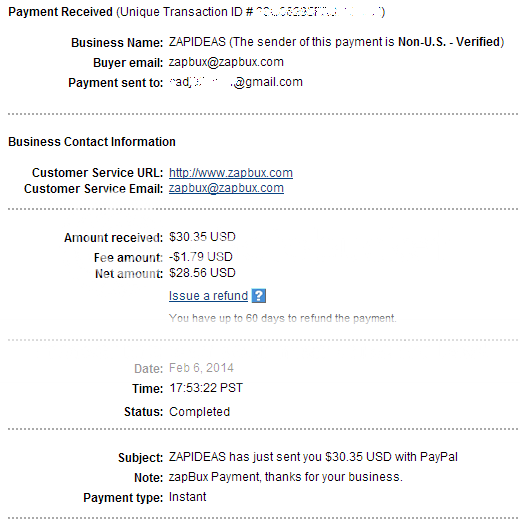The image size is (520, 526).
Task: Click the Payment Received heading
Action: [60, 12]
